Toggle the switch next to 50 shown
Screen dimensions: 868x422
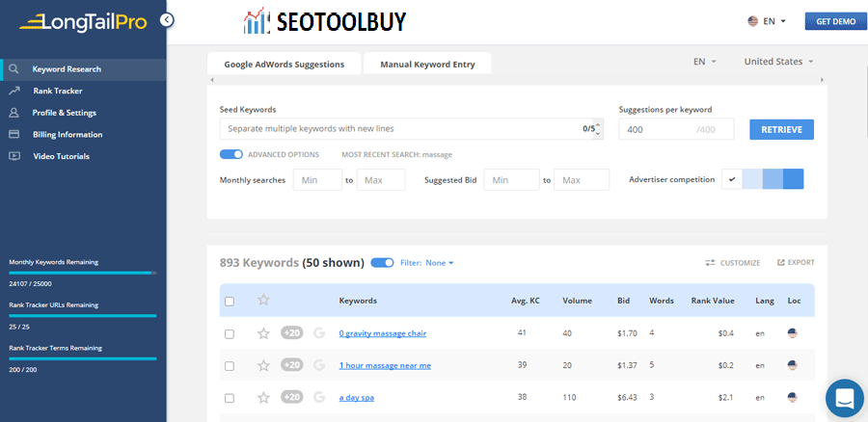click(382, 263)
